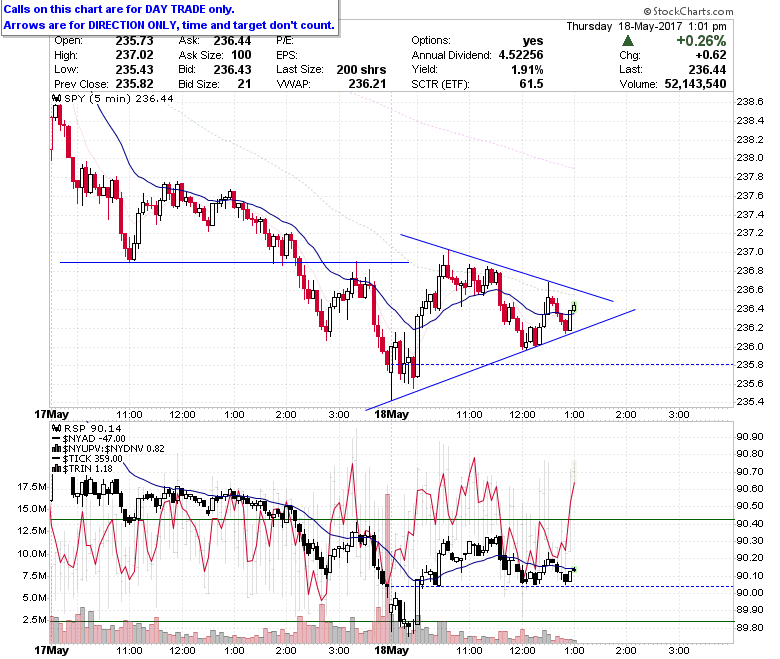Image resolution: width=780 pixels, height=659 pixels.
Task: Click the 18May label under the SPY chart
Action: point(391,414)
